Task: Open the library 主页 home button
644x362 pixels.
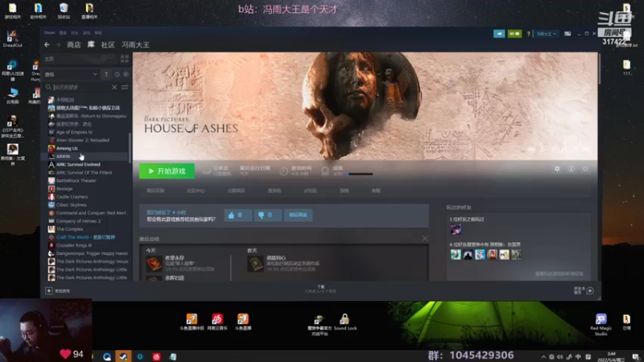Action: tap(49, 59)
